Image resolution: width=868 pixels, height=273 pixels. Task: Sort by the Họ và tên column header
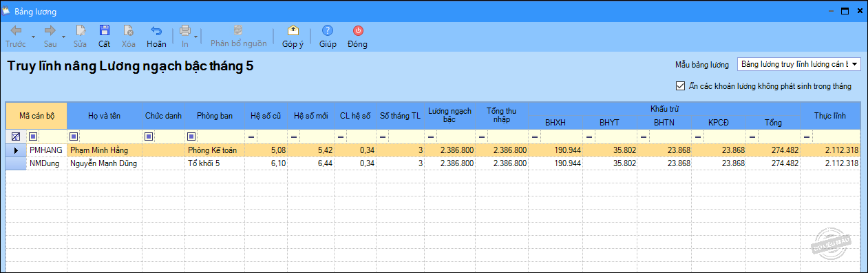(x=105, y=116)
